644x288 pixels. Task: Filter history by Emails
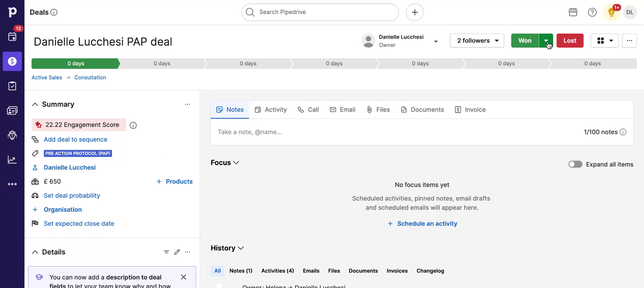coord(311,271)
